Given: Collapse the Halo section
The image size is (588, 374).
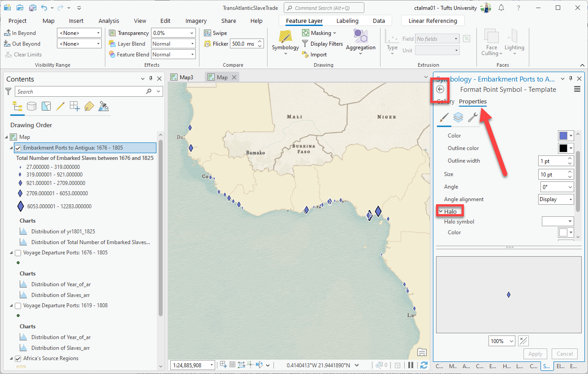Looking at the screenshot, I should click(441, 211).
